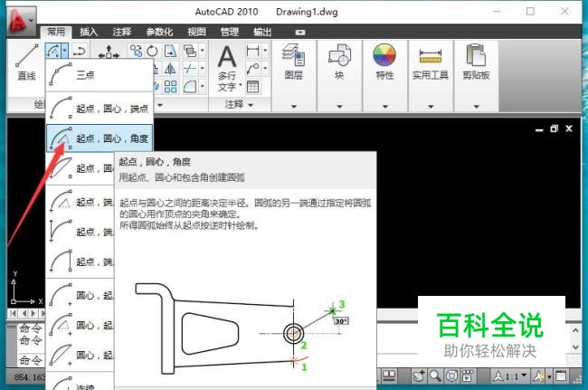Expand the arrow below 特性
Image resolution: width=588 pixels, height=390 pixels.
384,107
